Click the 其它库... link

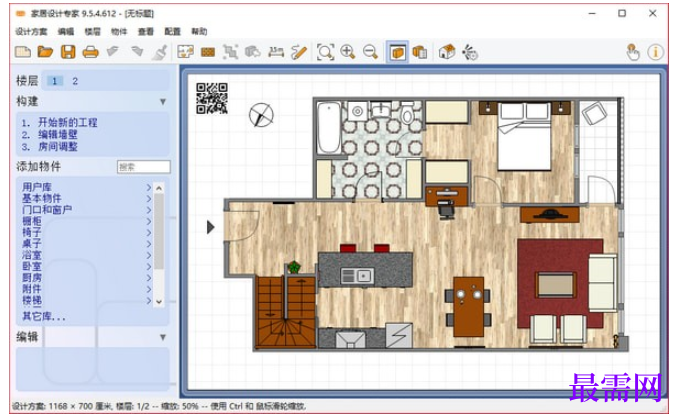[44, 317]
